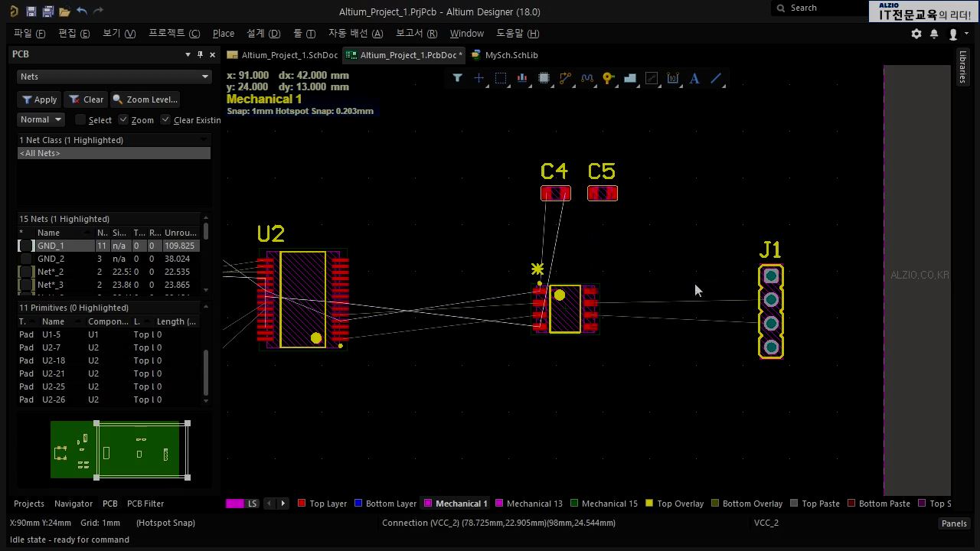Click the Panels button
The width and height of the screenshot is (980, 551).
point(954,523)
